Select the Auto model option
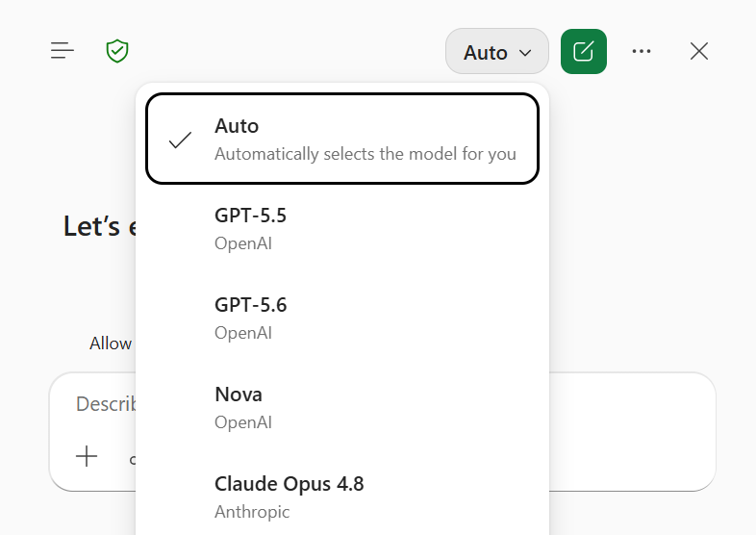This screenshot has height=535, width=756. pos(342,139)
